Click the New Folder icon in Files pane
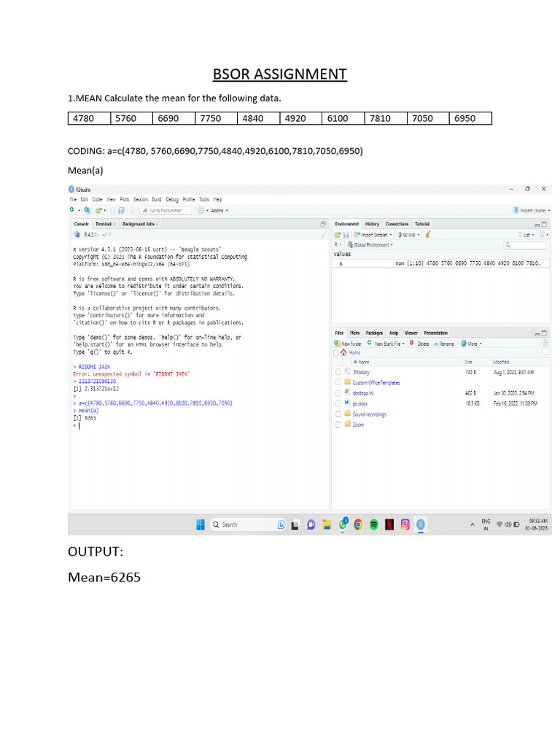The height and width of the screenshot is (747, 560). coord(337,343)
